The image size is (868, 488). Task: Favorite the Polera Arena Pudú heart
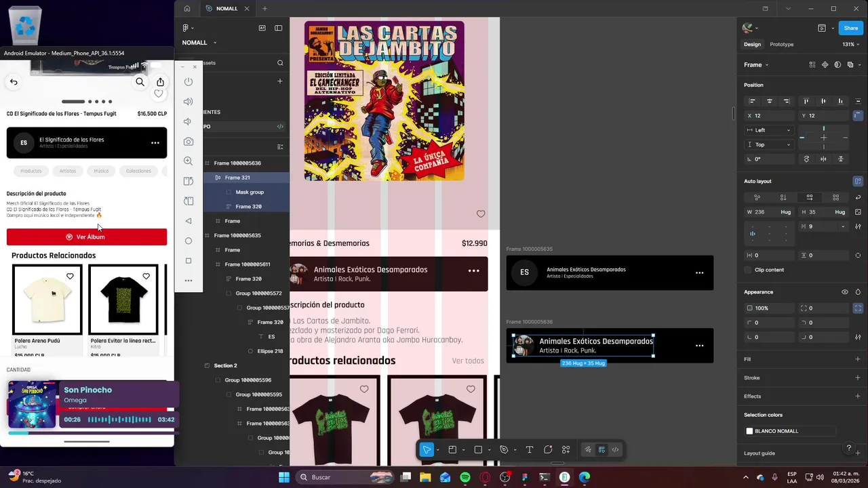click(70, 276)
